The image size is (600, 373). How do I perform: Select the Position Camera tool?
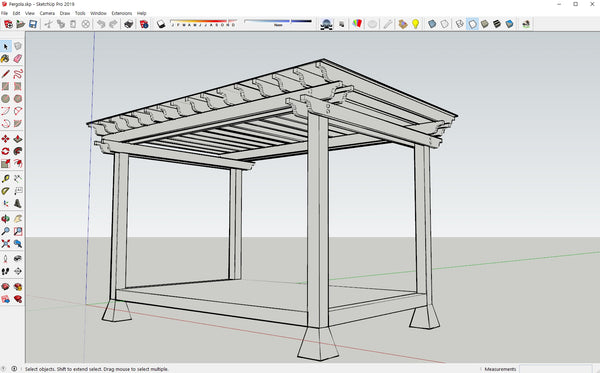5,259
